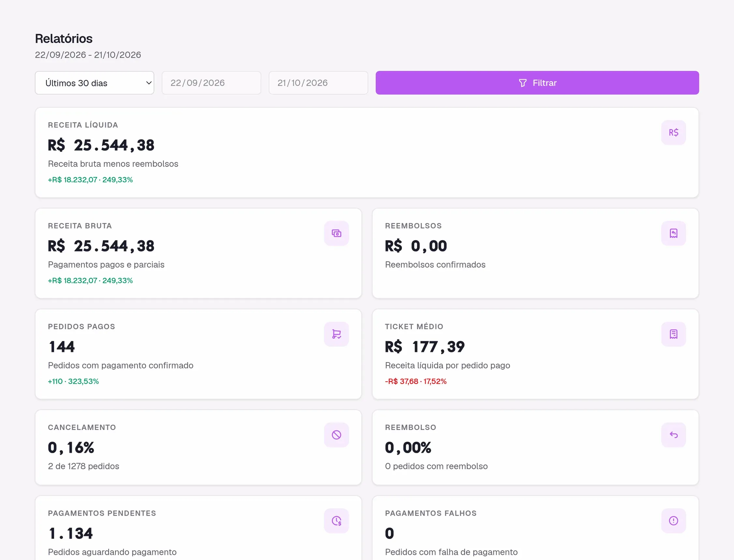Click 'Pagamentos pagos e parciais' description
This screenshot has height=560, width=734.
coord(106,264)
